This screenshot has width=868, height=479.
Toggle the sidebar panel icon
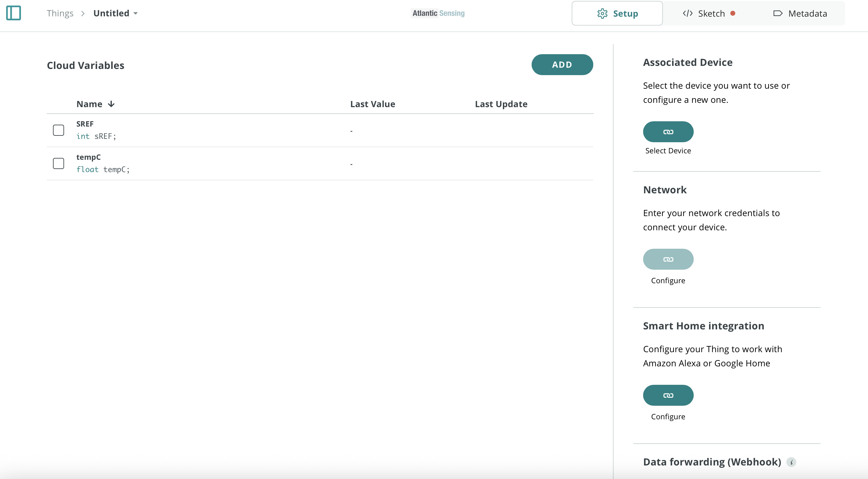[x=14, y=13]
